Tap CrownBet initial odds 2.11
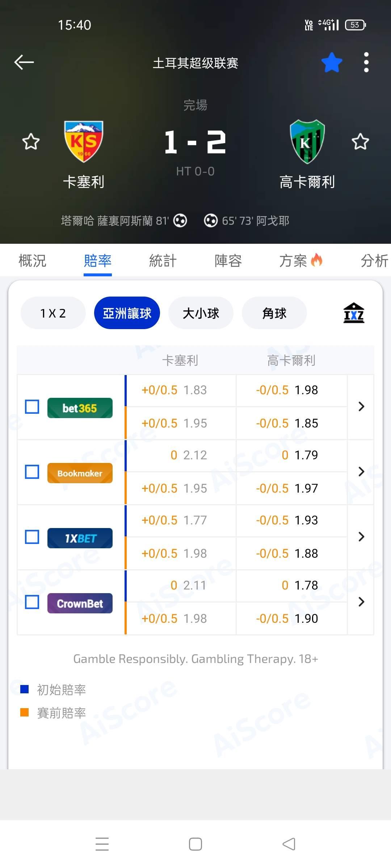 195,585
